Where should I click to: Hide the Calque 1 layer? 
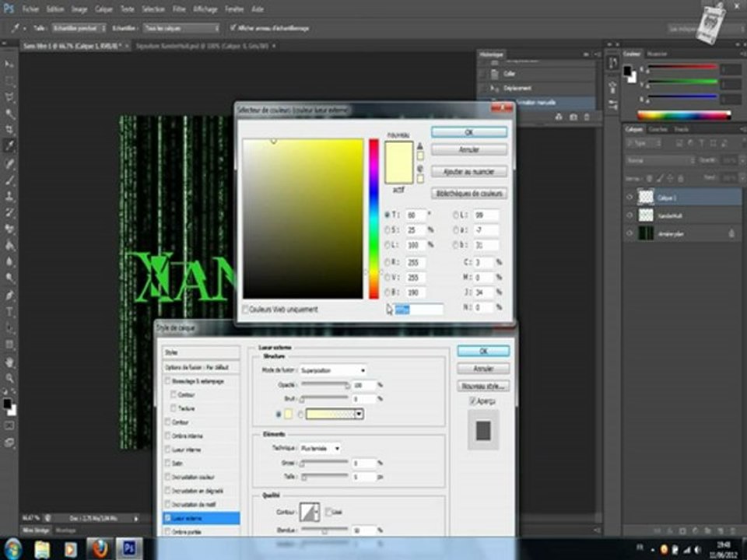click(630, 197)
